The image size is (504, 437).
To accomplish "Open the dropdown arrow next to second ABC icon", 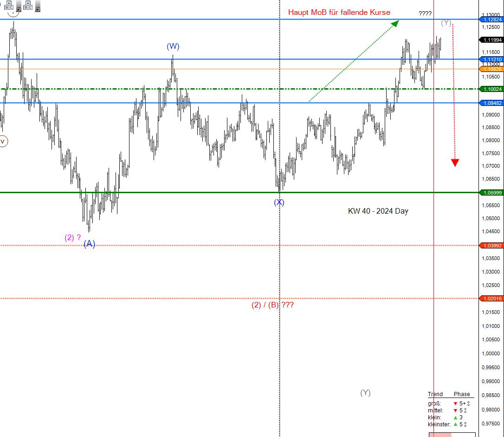I will 38,9.
